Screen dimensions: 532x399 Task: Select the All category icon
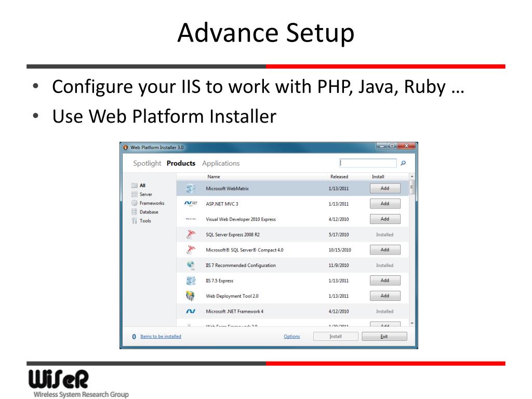click(135, 185)
